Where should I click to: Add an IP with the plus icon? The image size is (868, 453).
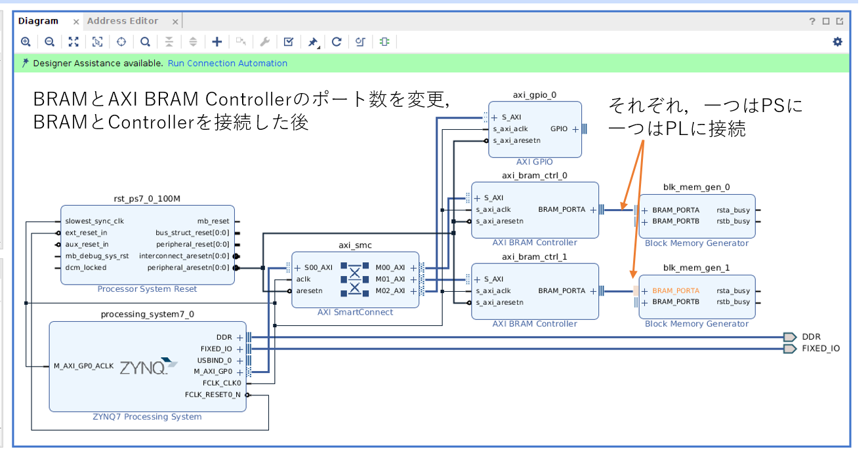click(217, 42)
